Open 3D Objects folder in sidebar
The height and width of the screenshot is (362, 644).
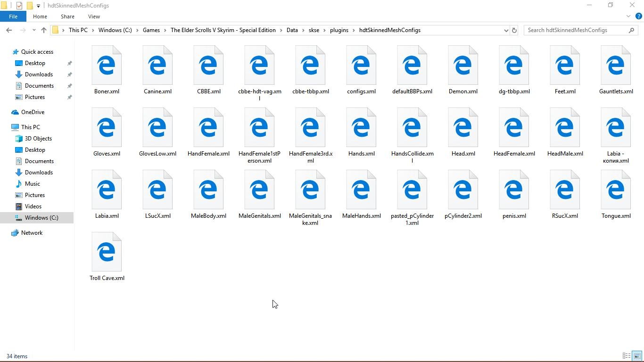click(x=38, y=139)
